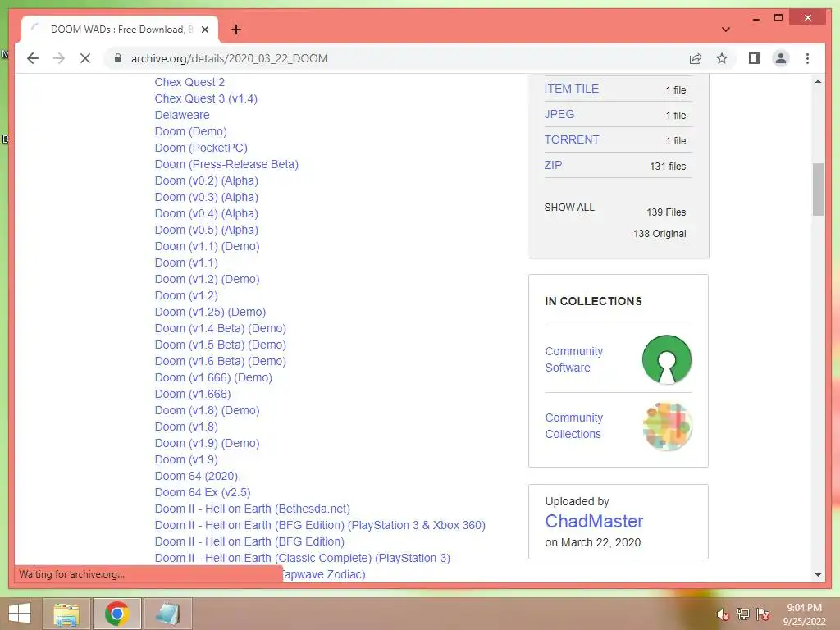Open Doom II Classic Complete (PlayStation 3)
The image size is (840, 630).
[303, 558]
